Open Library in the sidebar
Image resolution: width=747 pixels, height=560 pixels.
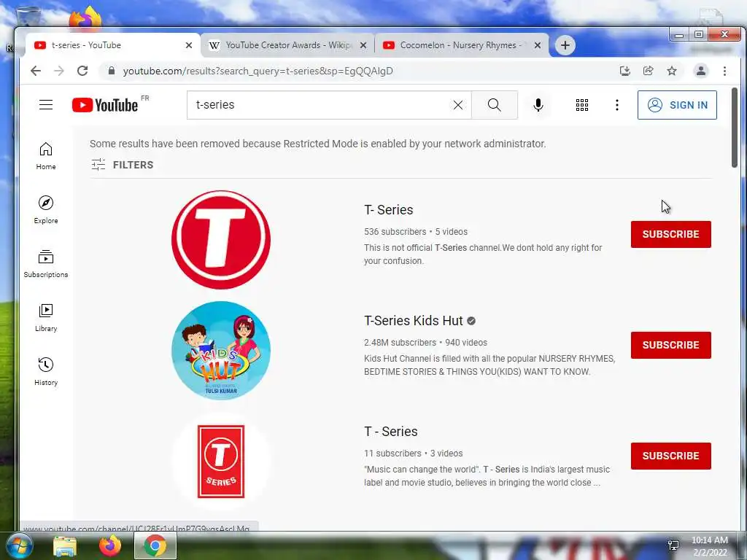click(x=46, y=318)
